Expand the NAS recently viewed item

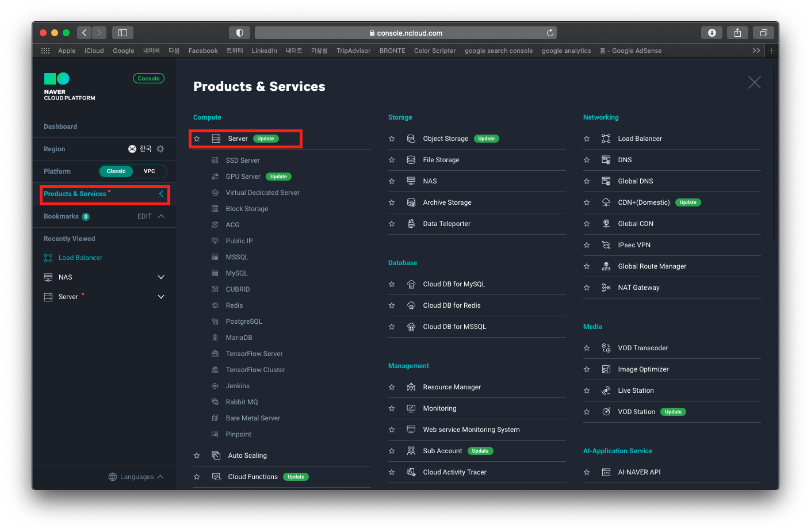coord(161,277)
